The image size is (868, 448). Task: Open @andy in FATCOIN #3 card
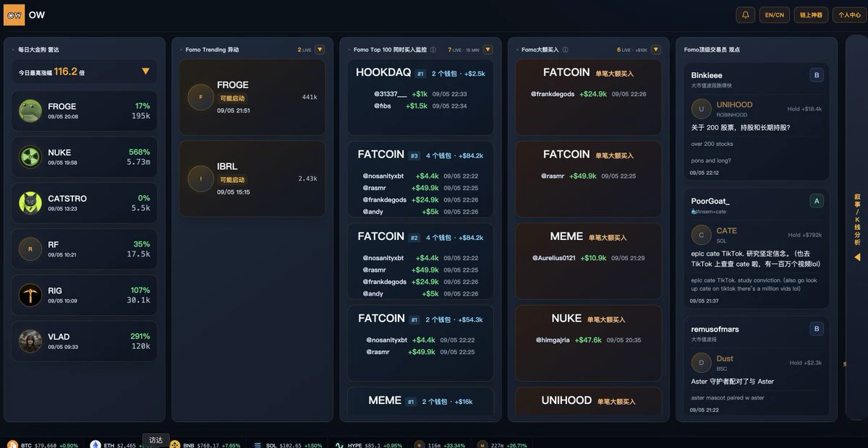pos(373,212)
